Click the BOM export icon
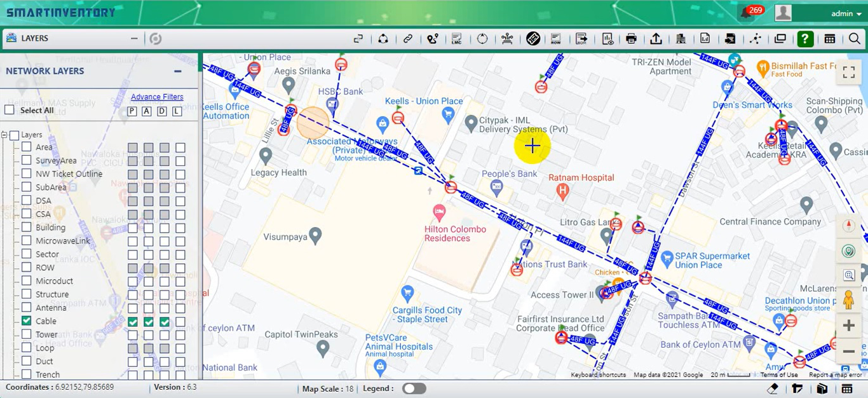Viewport: 868px width, 398px height. [581, 39]
